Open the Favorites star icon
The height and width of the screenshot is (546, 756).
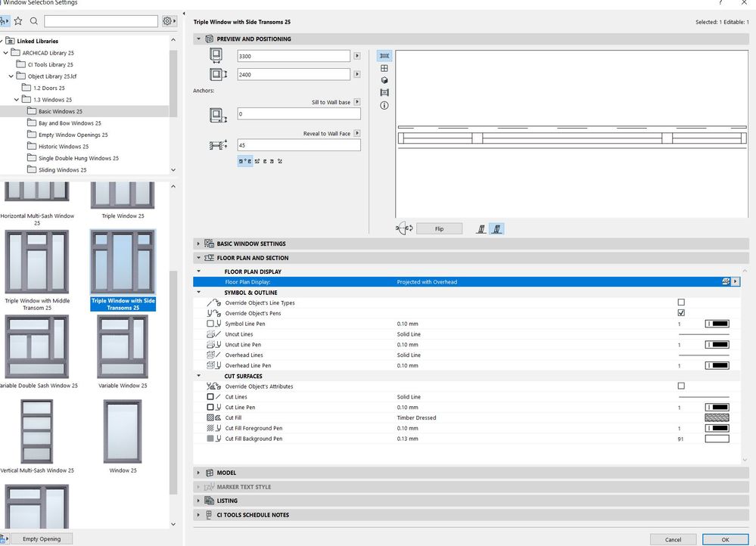click(x=18, y=21)
